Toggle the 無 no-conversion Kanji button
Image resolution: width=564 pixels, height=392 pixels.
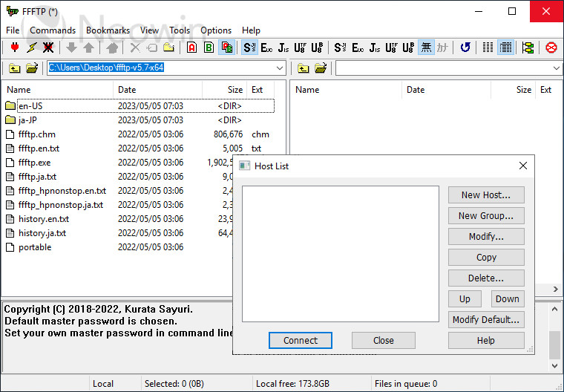point(426,48)
